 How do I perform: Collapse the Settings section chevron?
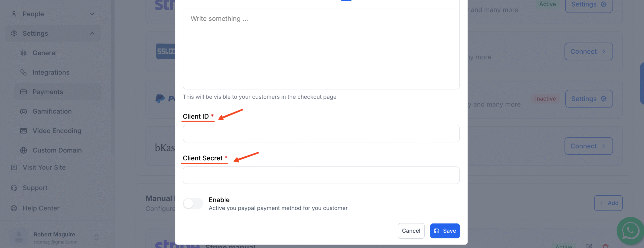point(92,33)
